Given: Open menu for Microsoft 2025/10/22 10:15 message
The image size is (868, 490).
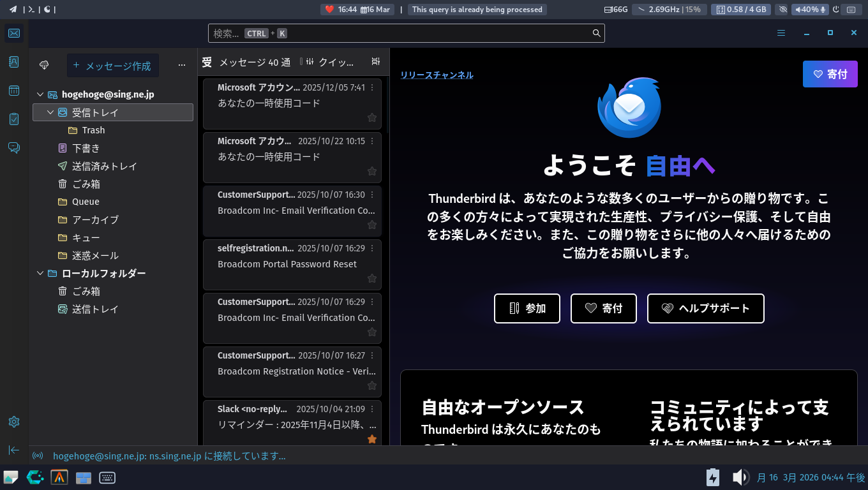Looking at the screenshot, I should click(372, 141).
